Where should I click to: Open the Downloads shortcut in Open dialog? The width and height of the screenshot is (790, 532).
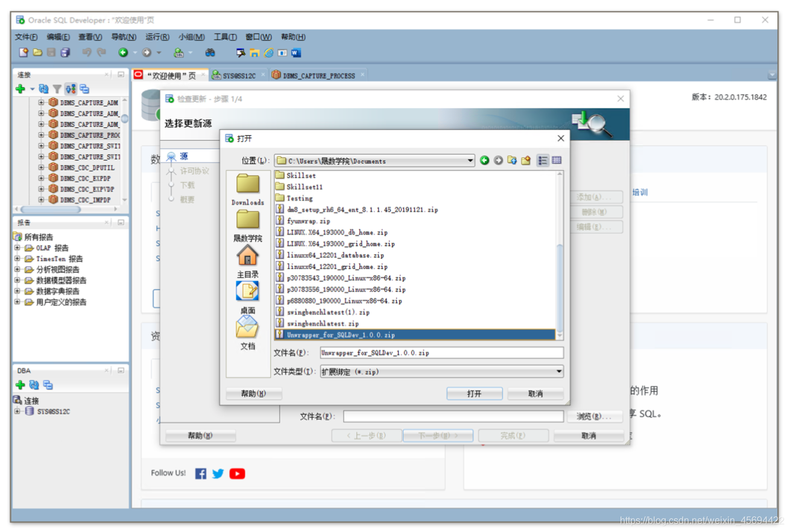click(248, 189)
